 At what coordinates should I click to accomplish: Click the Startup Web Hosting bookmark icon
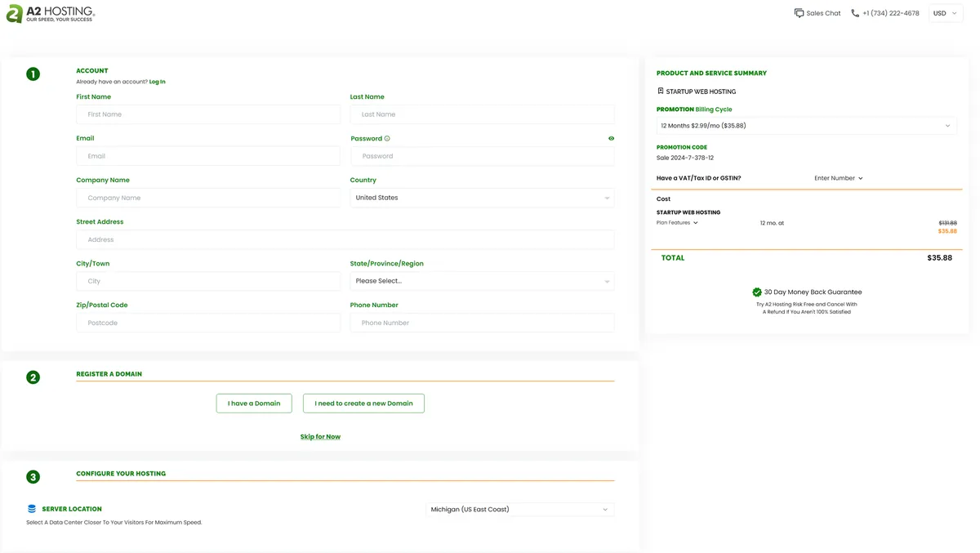tap(661, 91)
